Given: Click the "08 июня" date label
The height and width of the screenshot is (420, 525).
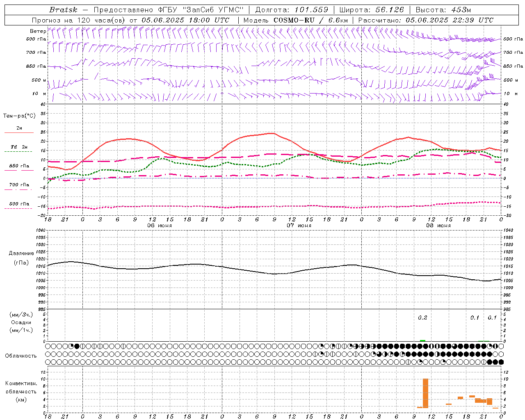Looking at the screenshot, I should [x=438, y=226].
